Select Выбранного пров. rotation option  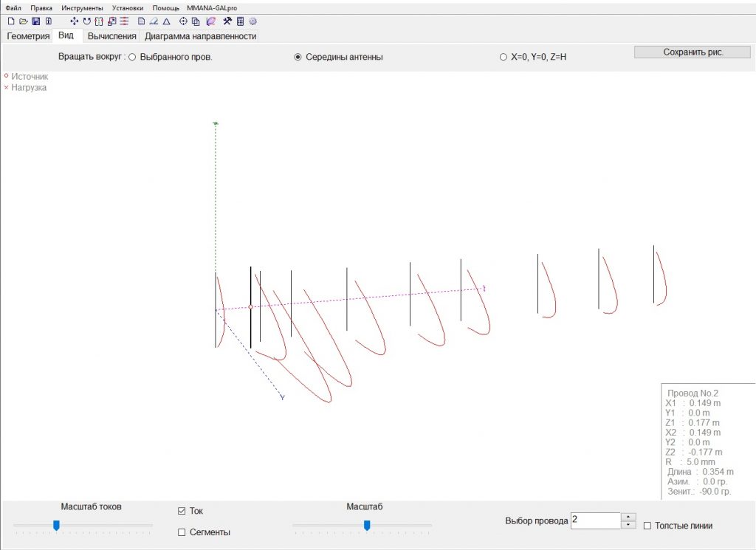pos(132,57)
